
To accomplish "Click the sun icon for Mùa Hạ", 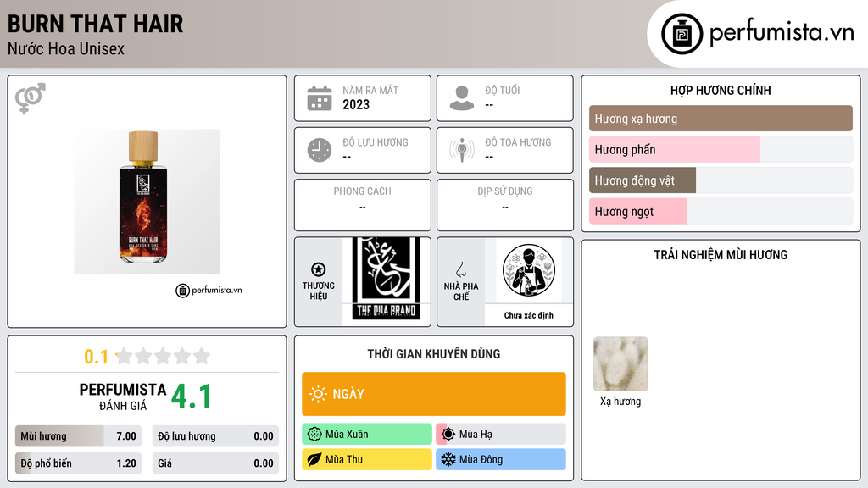I will point(448,435).
